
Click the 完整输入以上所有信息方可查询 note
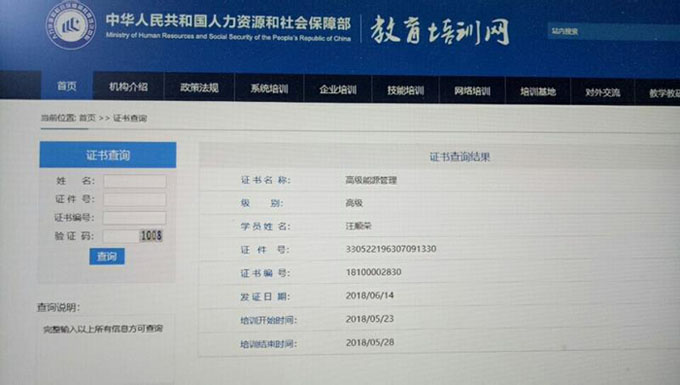point(103,329)
